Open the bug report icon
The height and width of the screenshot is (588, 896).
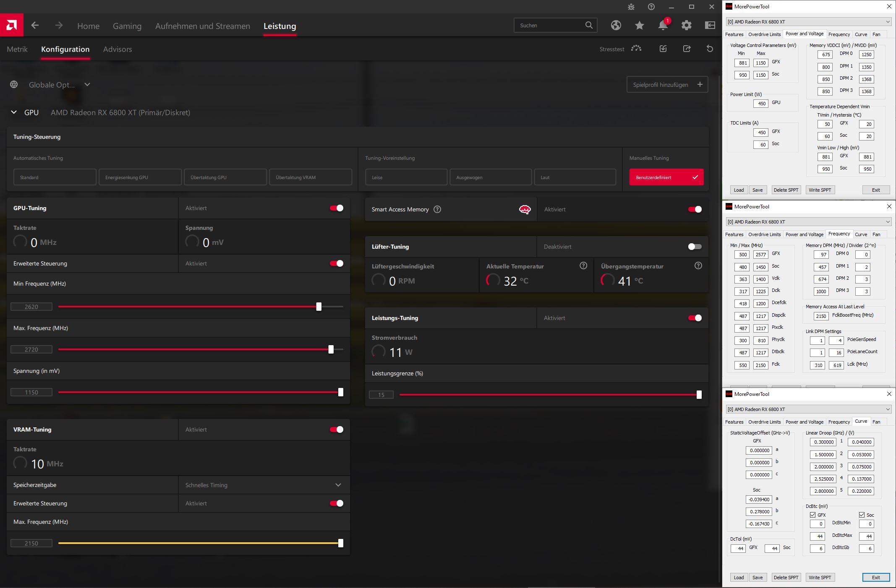[631, 7]
